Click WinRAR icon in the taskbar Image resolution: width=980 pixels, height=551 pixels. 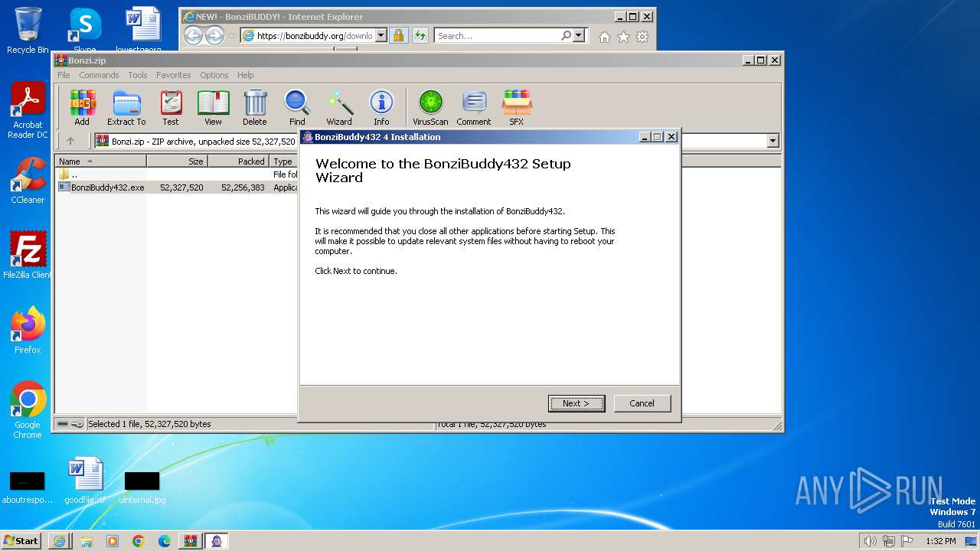(x=190, y=541)
